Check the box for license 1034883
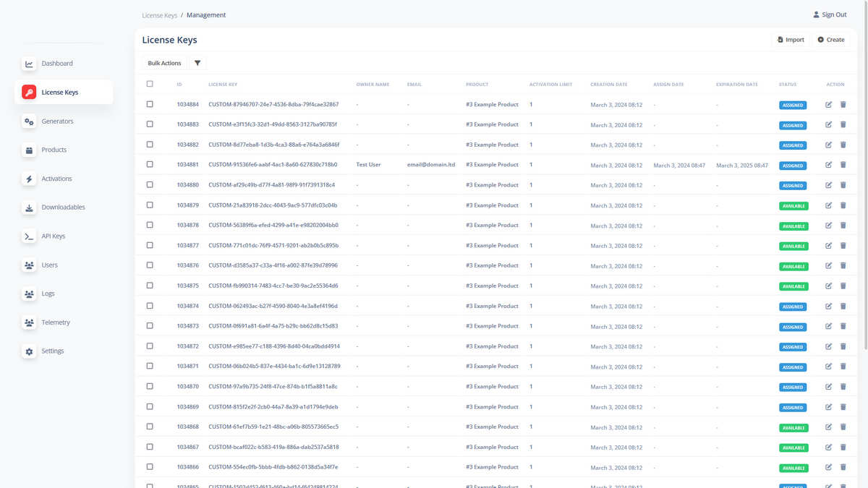868x488 pixels. click(x=150, y=124)
